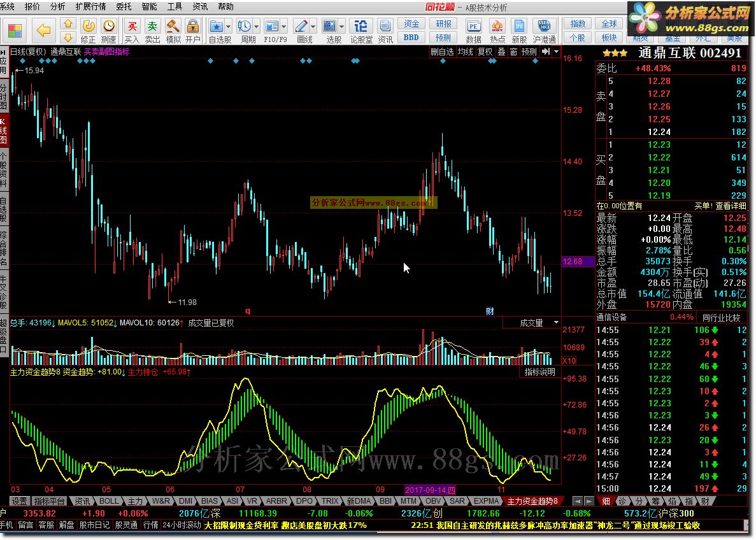Click the 2017-09-14 date marker
756x540 pixels.
tap(430, 490)
